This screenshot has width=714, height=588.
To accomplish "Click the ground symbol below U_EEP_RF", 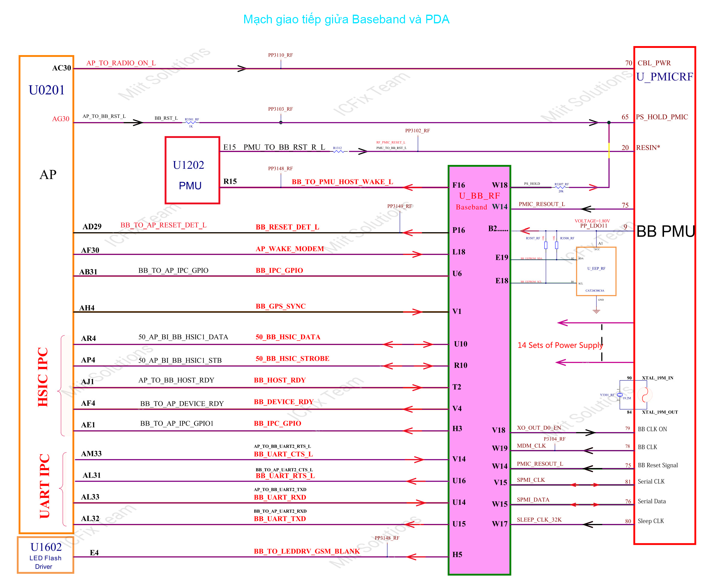I will pyautogui.click(x=596, y=311).
